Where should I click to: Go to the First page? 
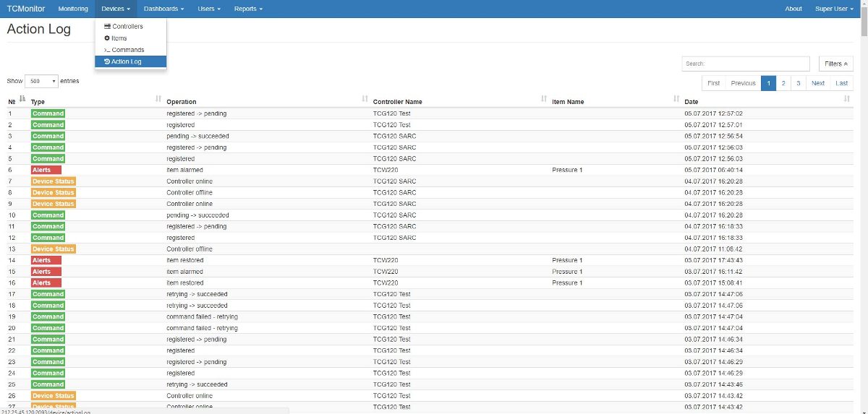[x=713, y=83]
